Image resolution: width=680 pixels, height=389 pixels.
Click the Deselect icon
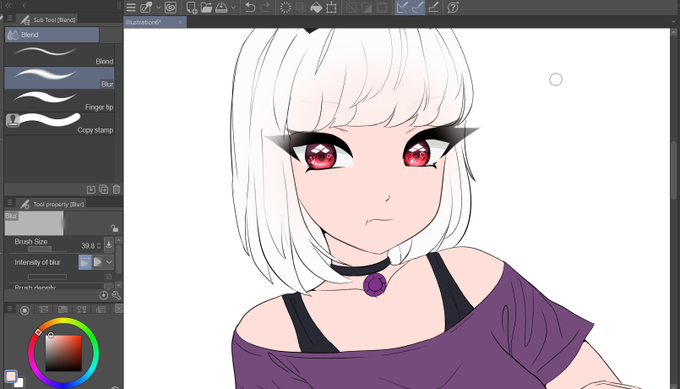tap(351, 7)
